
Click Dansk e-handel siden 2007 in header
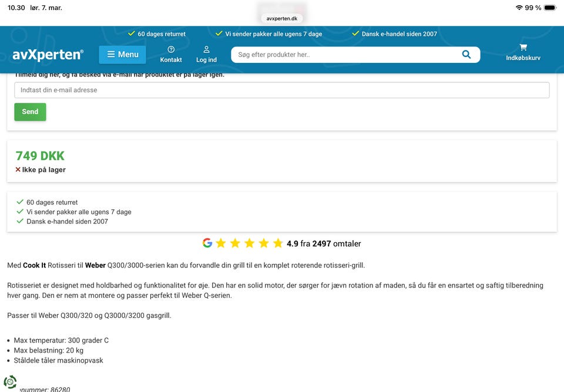[x=399, y=34]
